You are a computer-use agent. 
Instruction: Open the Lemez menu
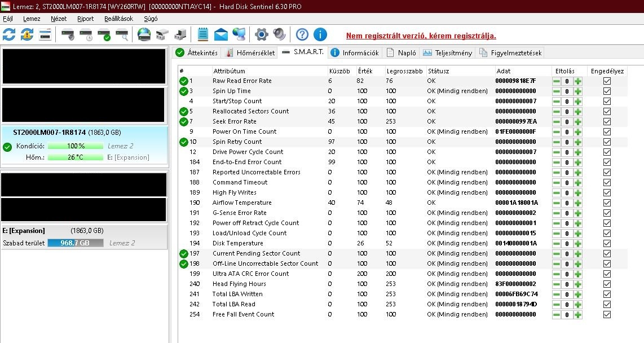[x=32, y=19]
